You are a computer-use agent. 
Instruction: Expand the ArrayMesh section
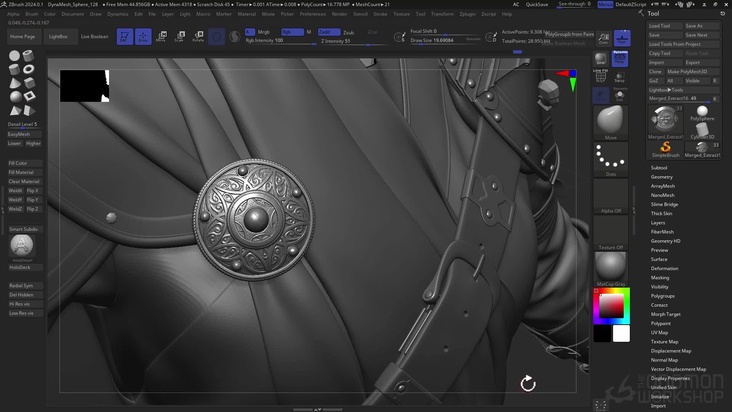pyautogui.click(x=662, y=186)
